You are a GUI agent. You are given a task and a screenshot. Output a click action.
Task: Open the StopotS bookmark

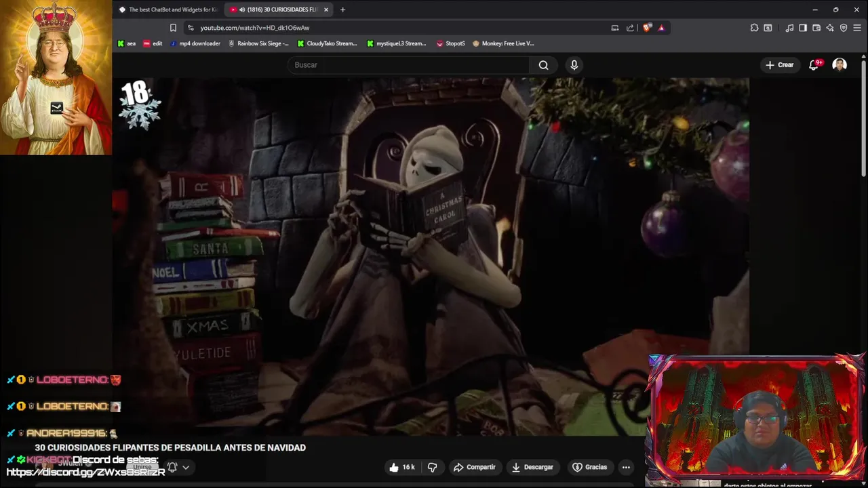[x=451, y=43]
